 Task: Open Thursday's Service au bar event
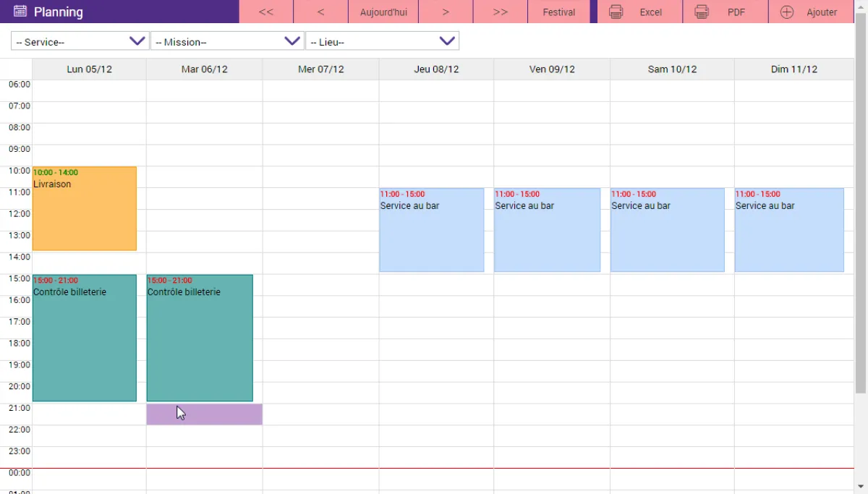pos(432,230)
